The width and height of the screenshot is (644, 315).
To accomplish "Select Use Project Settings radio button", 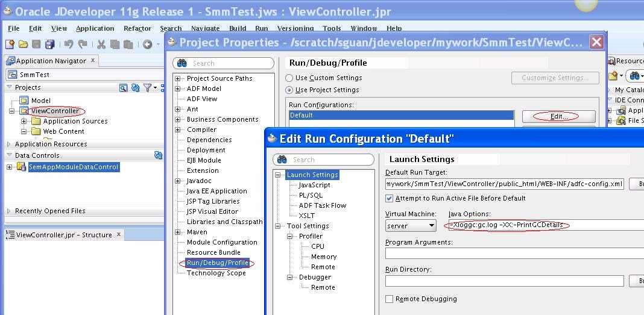I will [289, 90].
